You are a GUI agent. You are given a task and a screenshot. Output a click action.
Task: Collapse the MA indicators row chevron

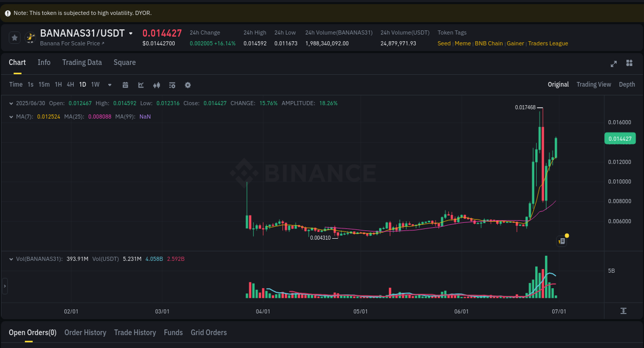tap(10, 117)
